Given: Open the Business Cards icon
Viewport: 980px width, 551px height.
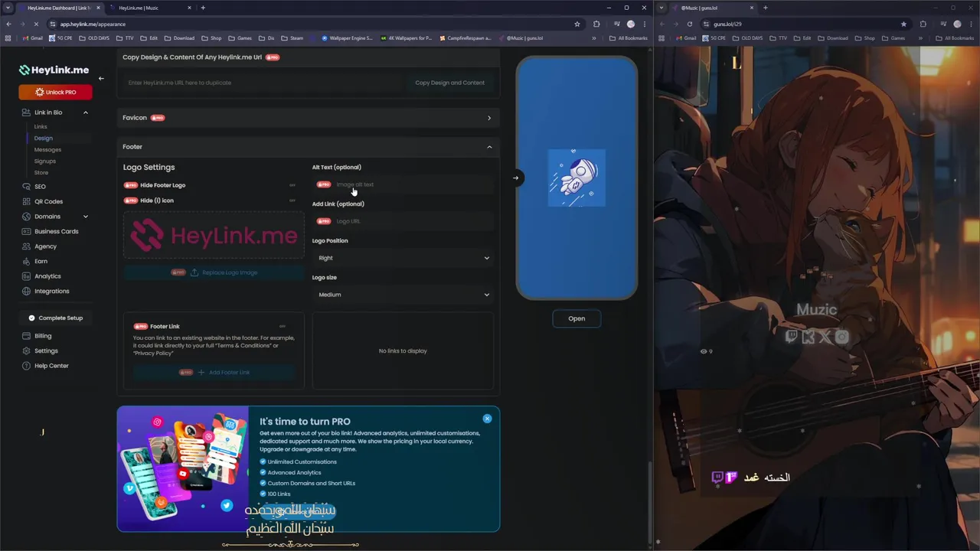Looking at the screenshot, I should tap(27, 231).
